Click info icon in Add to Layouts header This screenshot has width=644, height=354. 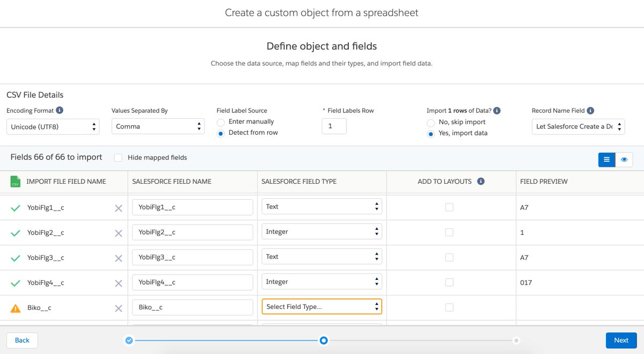pos(481,182)
